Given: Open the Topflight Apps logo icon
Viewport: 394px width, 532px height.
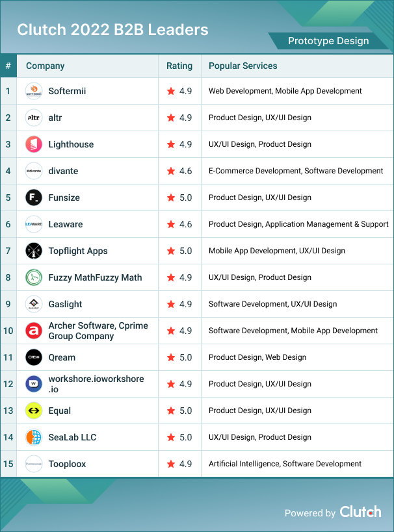Looking at the screenshot, I should coord(34,251).
